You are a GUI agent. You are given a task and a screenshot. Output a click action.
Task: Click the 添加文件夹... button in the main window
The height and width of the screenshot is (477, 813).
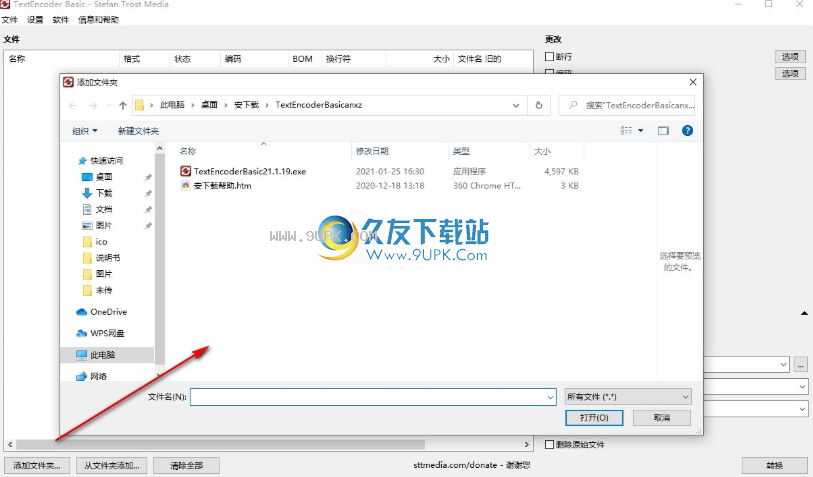[x=36, y=466]
